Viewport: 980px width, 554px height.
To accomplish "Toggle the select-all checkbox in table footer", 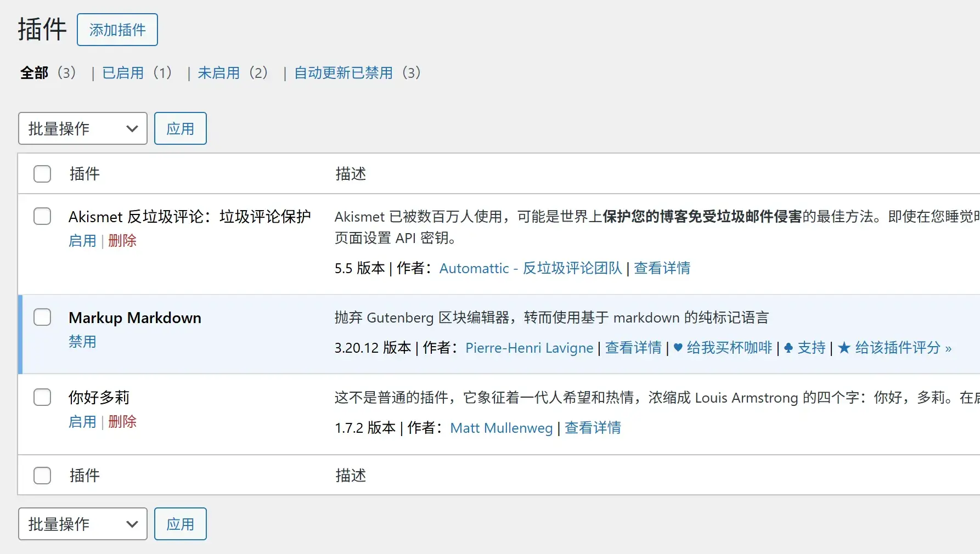I will click(x=42, y=475).
